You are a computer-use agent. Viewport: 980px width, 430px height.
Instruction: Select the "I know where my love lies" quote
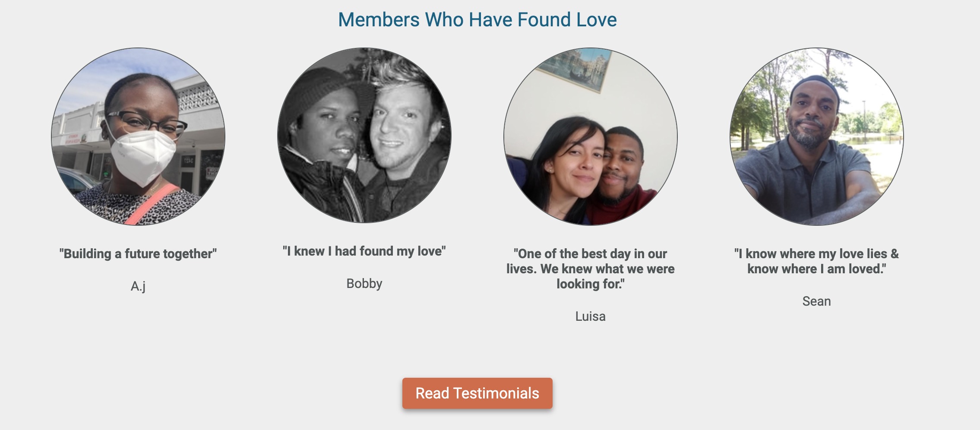coord(817,261)
